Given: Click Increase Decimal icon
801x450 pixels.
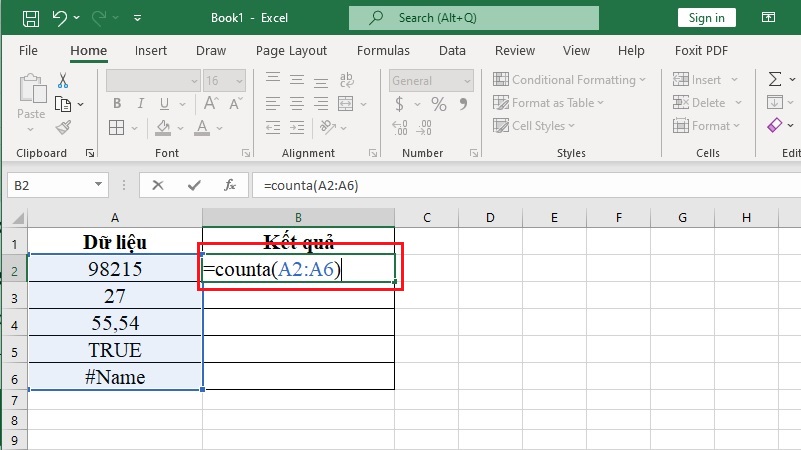Looking at the screenshot, I should click(x=399, y=127).
